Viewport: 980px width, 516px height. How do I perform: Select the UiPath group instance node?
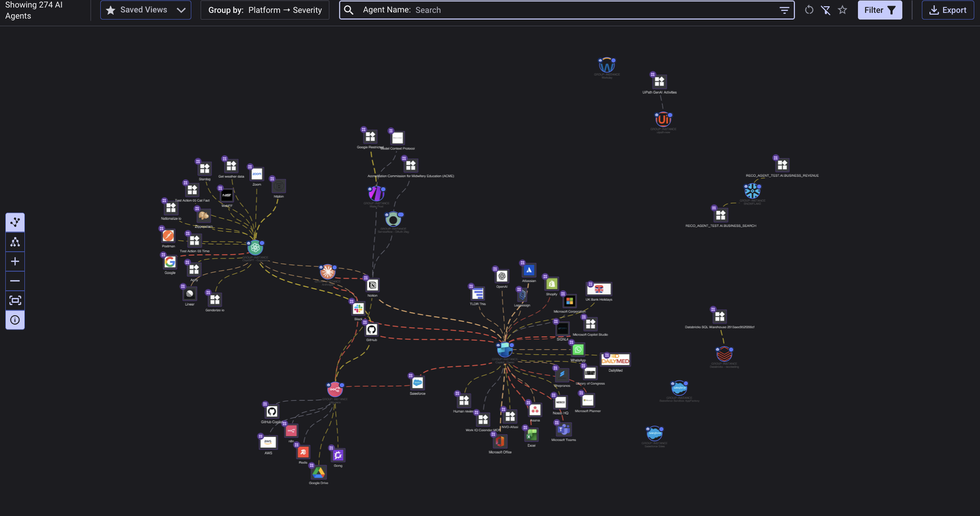(x=663, y=119)
